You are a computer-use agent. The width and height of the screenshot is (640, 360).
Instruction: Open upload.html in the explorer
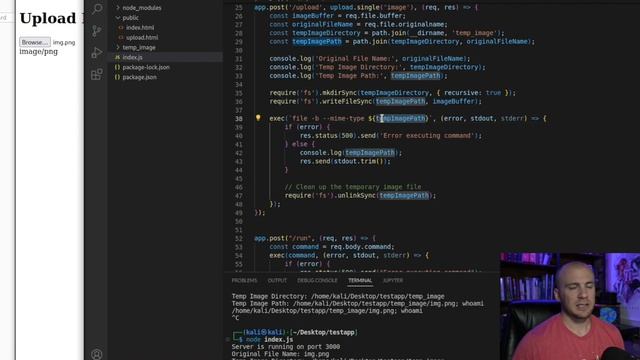pyautogui.click(x=142, y=37)
